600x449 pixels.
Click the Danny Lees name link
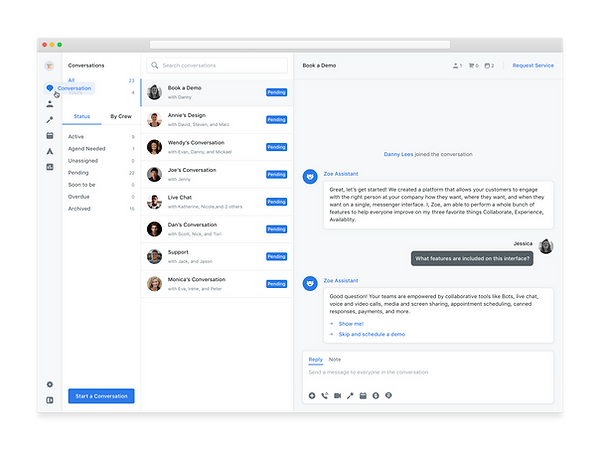click(398, 154)
